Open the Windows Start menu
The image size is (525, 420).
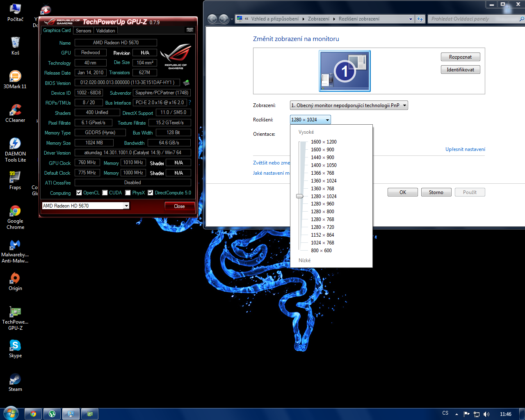10,413
